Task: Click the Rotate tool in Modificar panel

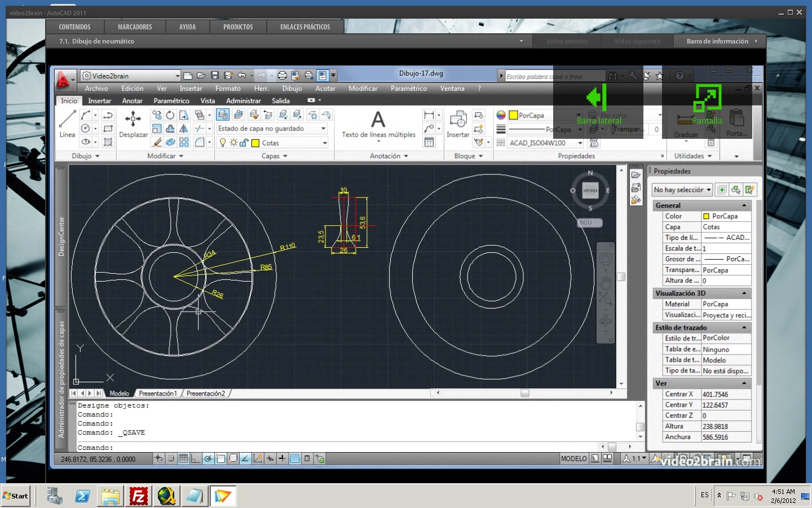Action: coord(170,115)
